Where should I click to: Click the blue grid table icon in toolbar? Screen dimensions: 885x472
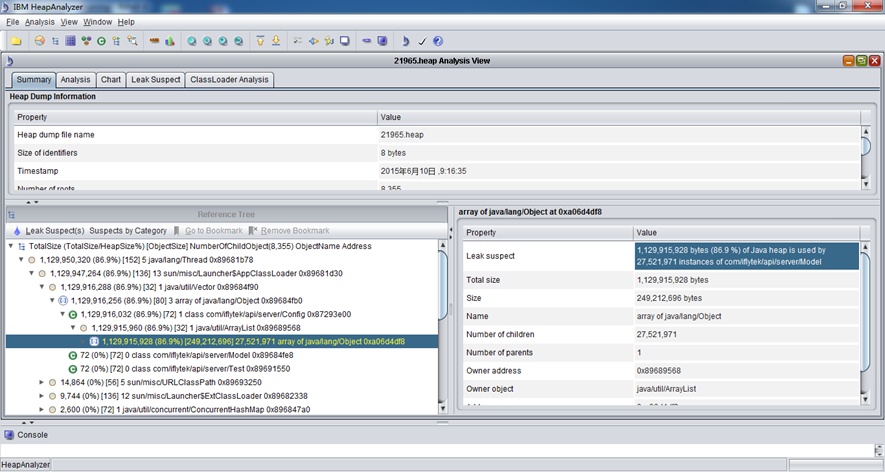tap(71, 41)
